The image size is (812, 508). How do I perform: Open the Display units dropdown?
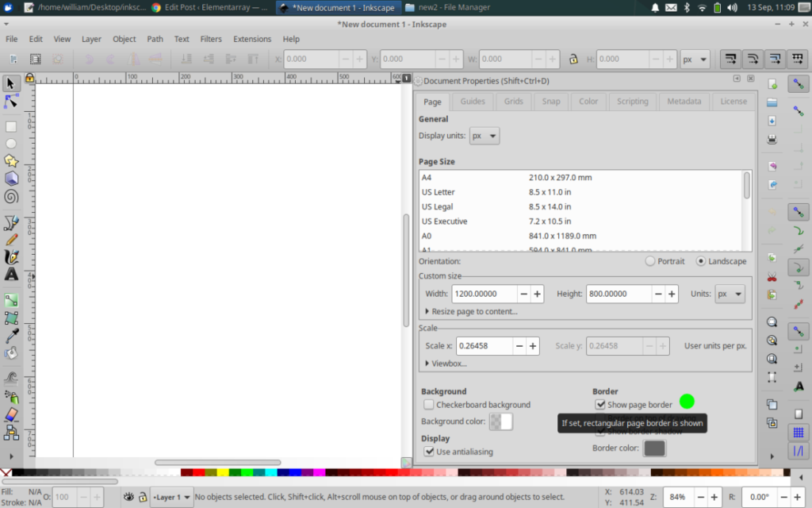[485, 136]
